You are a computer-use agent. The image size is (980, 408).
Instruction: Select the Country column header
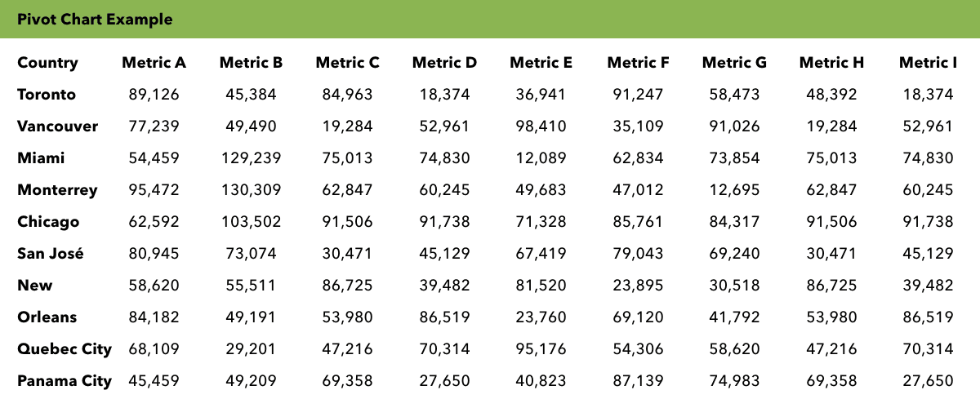point(47,63)
